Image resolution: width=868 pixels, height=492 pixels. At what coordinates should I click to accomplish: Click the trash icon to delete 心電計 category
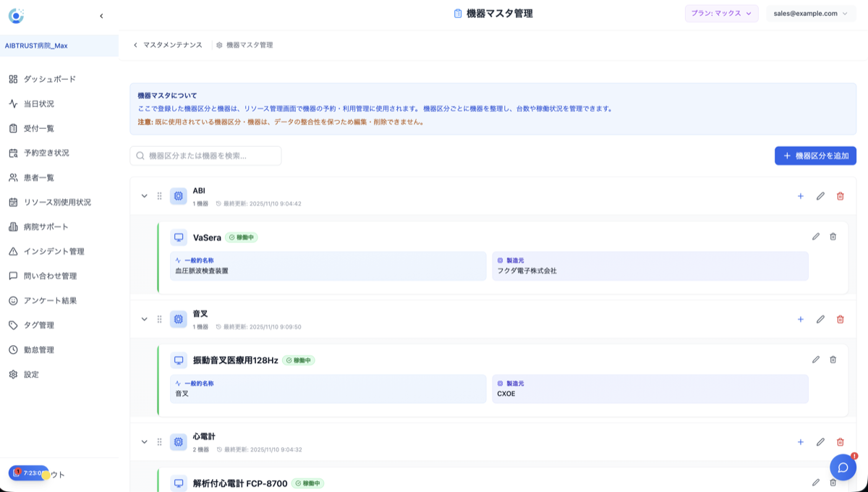tap(840, 441)
